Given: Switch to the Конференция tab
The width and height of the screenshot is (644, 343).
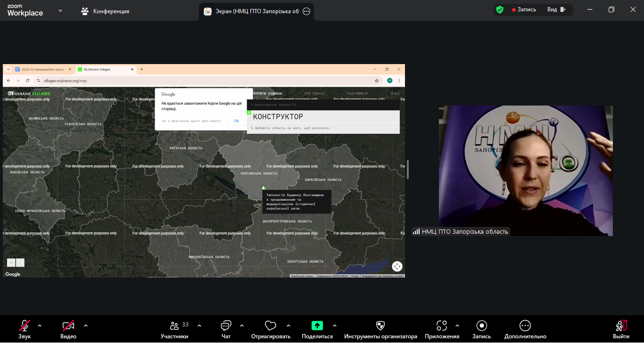Looking at the screenshot, I should pyautogui.click(x=105, y=11).
